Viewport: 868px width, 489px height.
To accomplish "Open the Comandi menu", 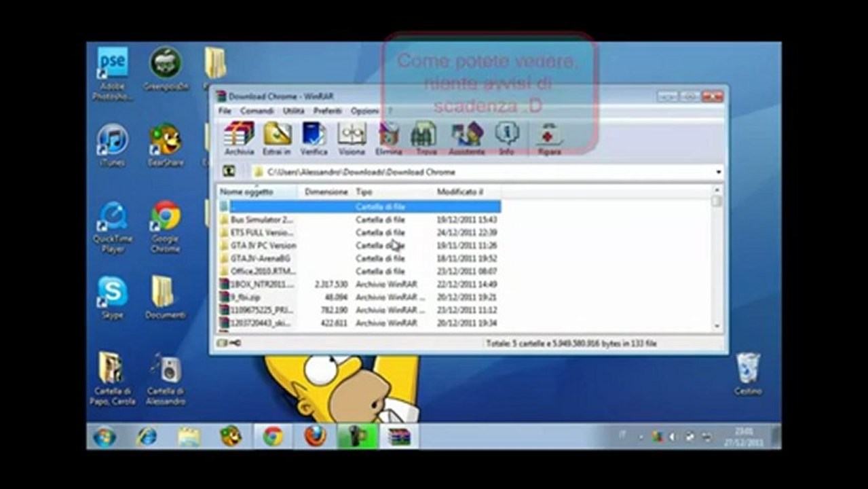I will [x=257, y=111].
